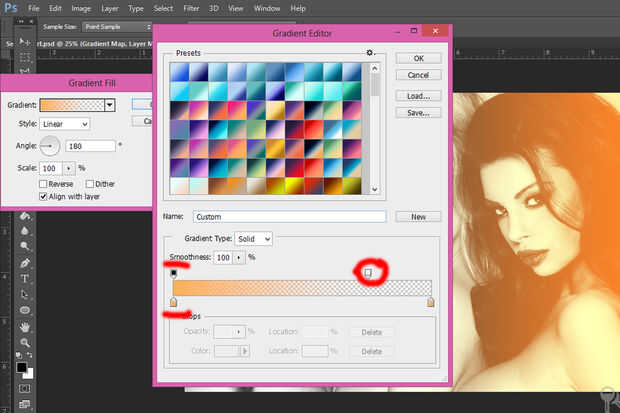The image size is (620, 413).
Task: Change screen mode icon at toolbar bottom
Action: pyautogui.click(x=25, y=404)
